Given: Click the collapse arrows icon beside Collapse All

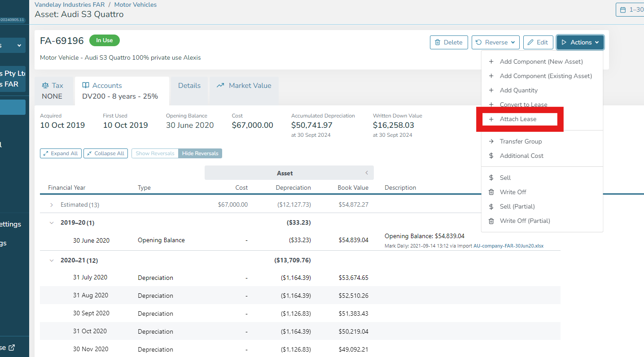Looking at the screenshot, I should (x=89, y=153).
